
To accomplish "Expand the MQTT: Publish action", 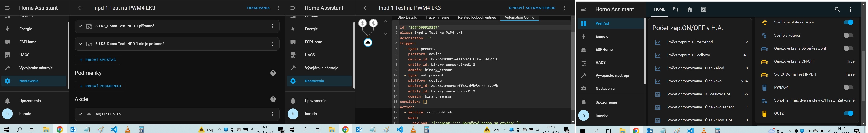I will [80, 115].
